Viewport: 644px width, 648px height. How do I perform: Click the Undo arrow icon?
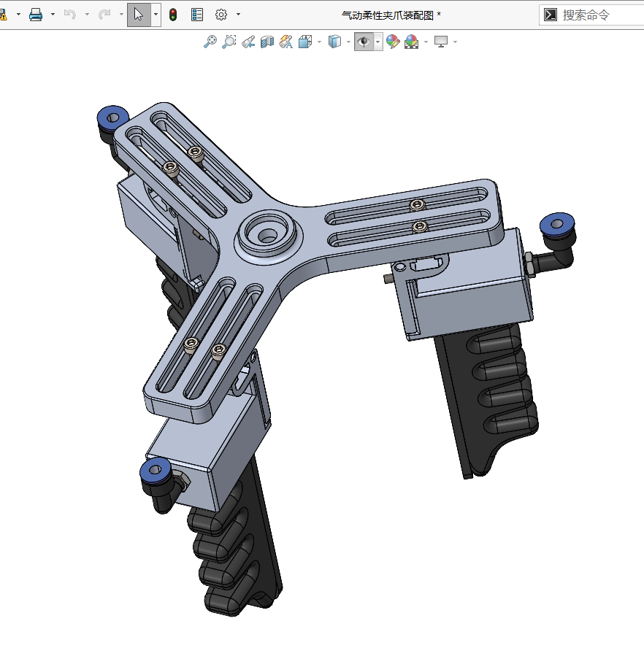(70, 15)
